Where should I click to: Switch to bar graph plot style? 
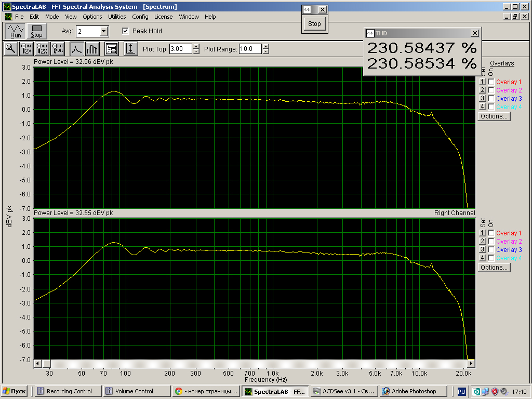pyautogui.click(x=92, y=49)
